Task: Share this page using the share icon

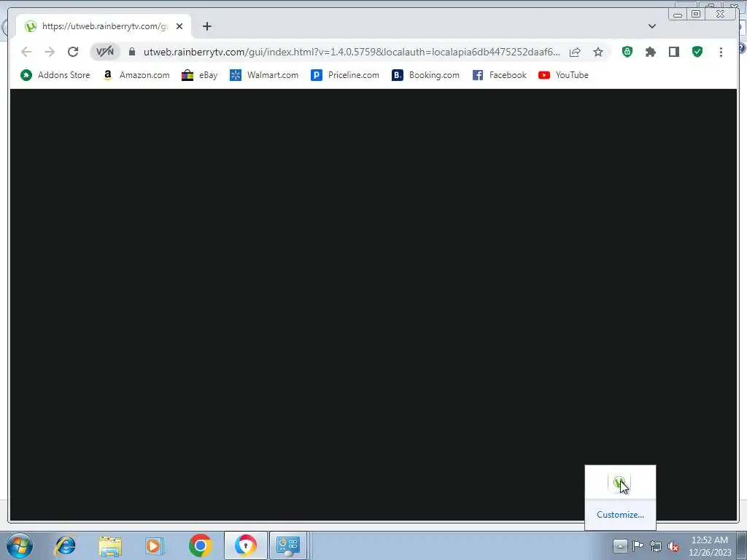Action: coord(575,52)
